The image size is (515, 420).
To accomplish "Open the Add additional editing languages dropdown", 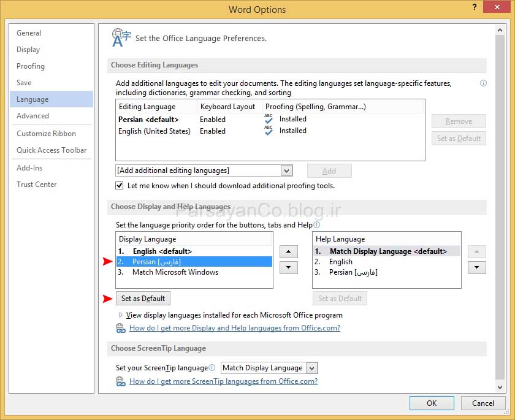I will [286, 170].
